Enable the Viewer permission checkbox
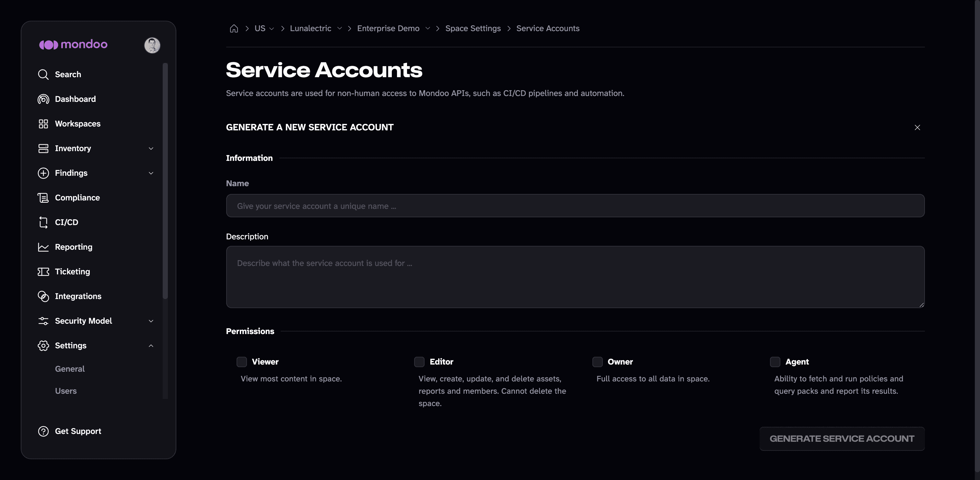 [x=241, y=362]
